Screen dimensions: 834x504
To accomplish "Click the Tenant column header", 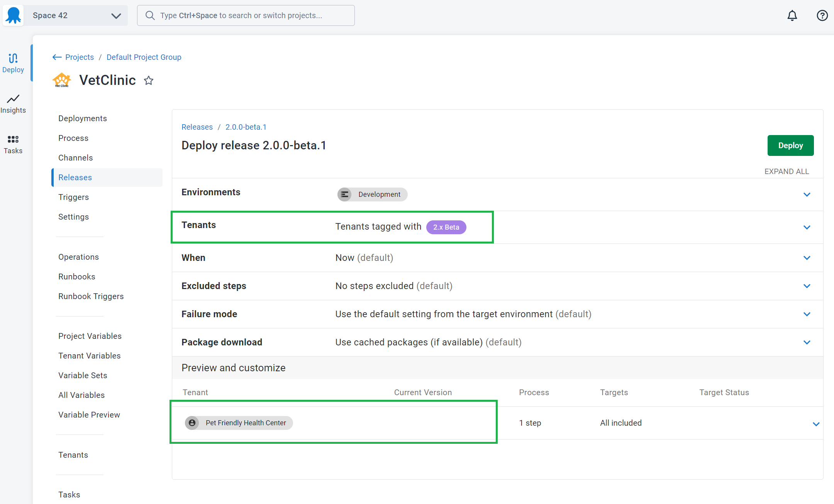I will (195, 392).
